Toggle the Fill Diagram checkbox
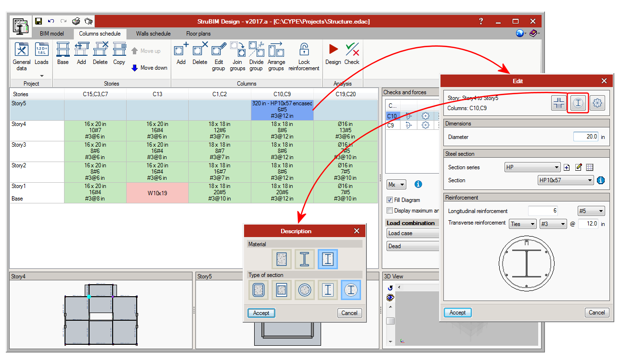621x364 pixels. tap(390, 200)
